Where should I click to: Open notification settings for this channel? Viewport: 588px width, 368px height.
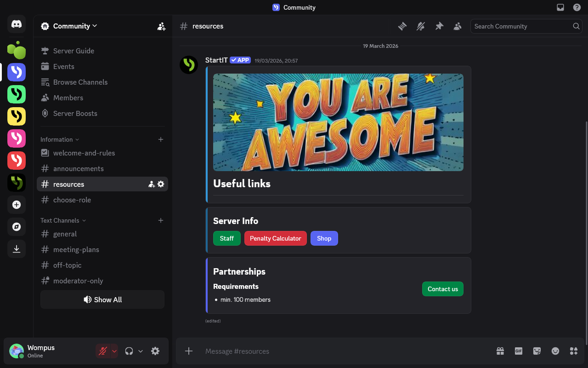click(x=421, y=26)
